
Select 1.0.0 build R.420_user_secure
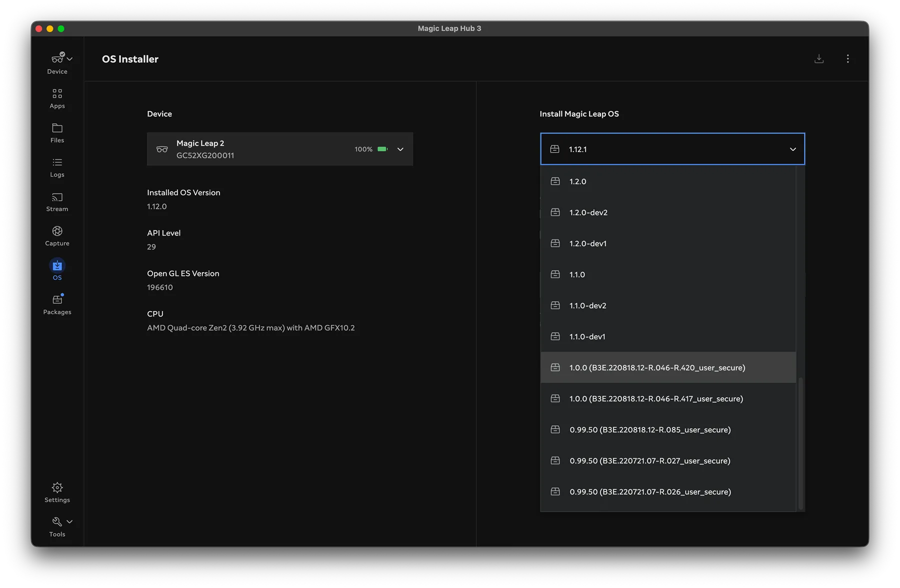(x=668, y=367)
